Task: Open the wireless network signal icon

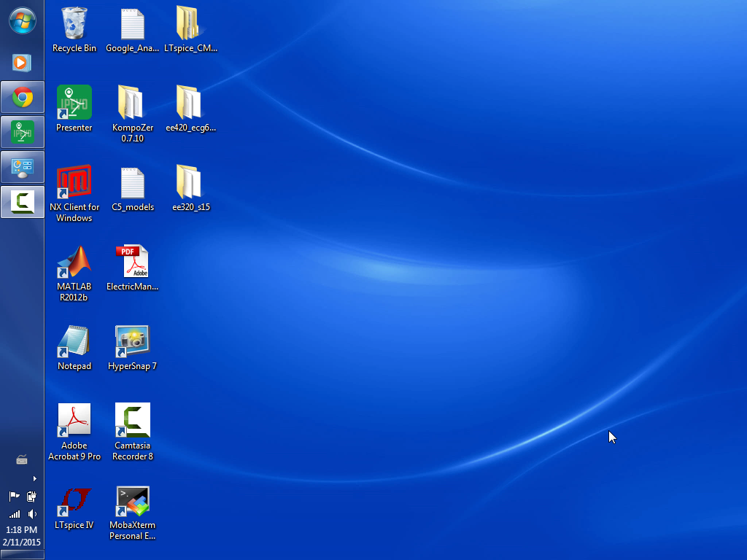Action: [14, 514]
